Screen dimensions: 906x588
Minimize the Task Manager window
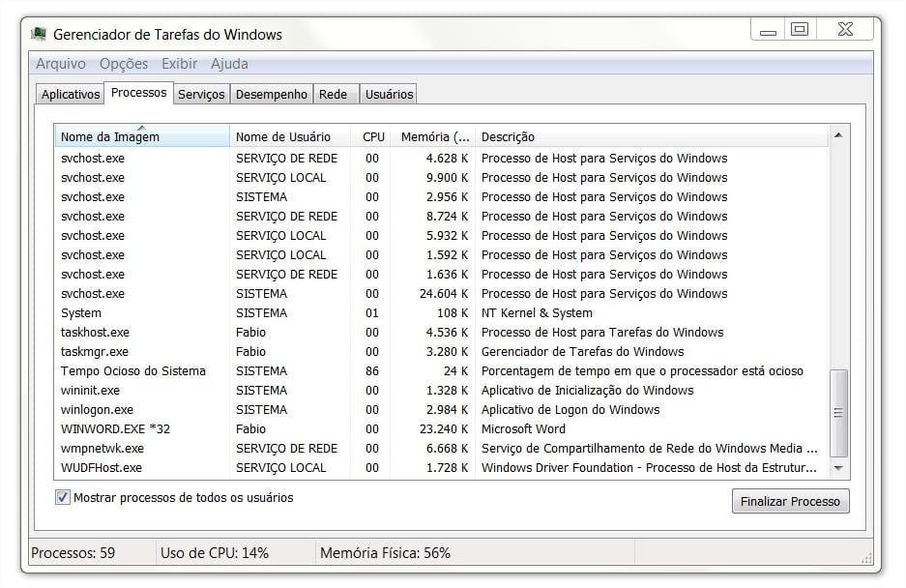pos(768,29)
